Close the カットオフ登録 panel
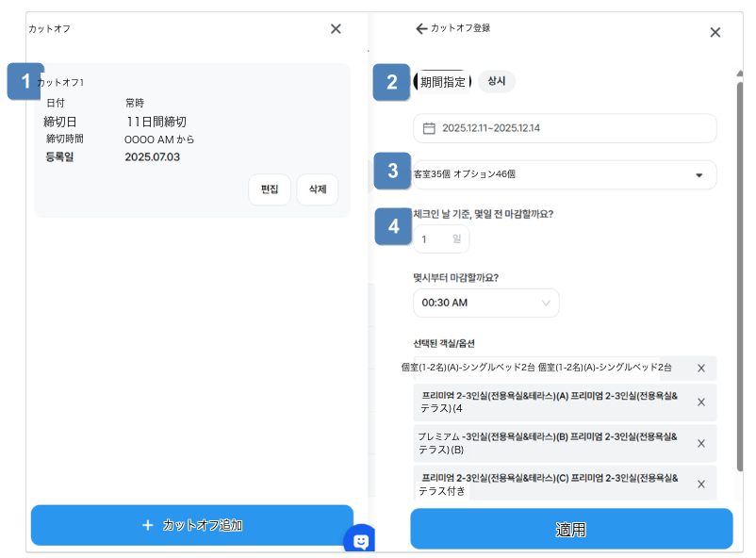Screen dimensions: 756x558 tap(715, 32)
